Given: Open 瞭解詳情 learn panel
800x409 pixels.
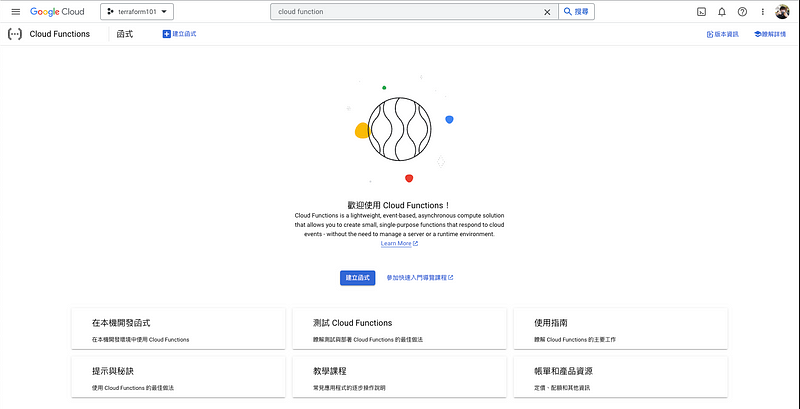Looking at the screenshot, I should 770,35.
